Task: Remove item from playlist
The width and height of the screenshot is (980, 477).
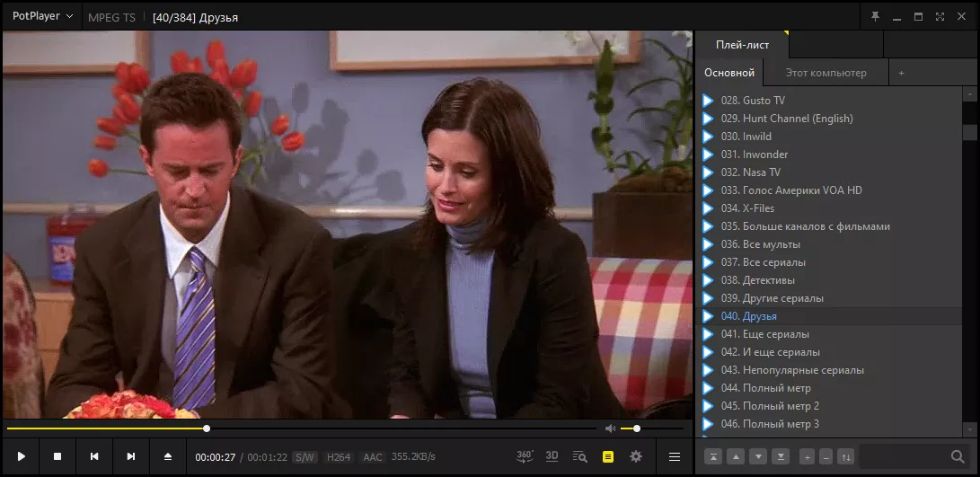Action: coord(826,457)
